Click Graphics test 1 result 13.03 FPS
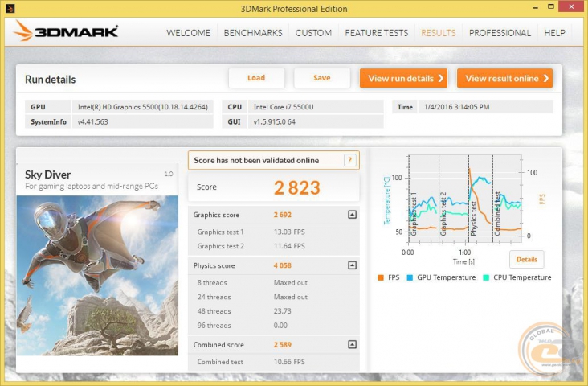Screen dimensions: 588x386 (x=289, y=232)
